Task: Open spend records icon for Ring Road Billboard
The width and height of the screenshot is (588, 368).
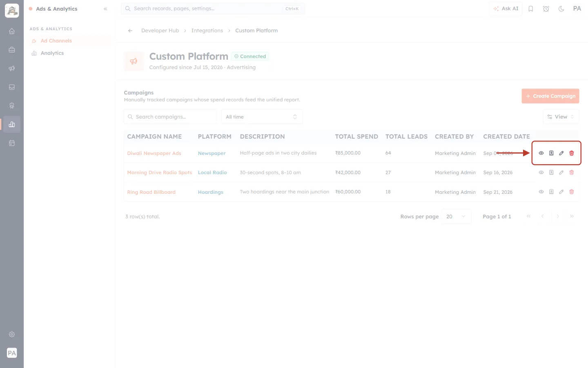Action: [551, 192]
